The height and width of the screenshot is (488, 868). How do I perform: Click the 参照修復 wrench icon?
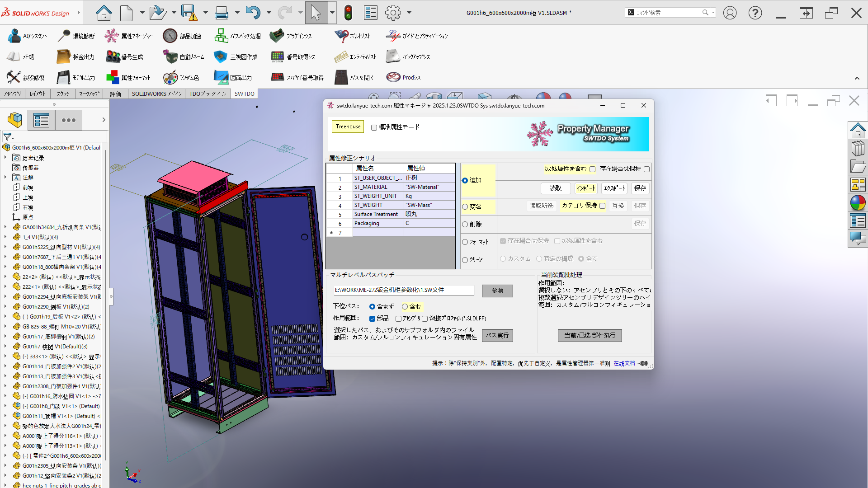(x=13, y=78)
